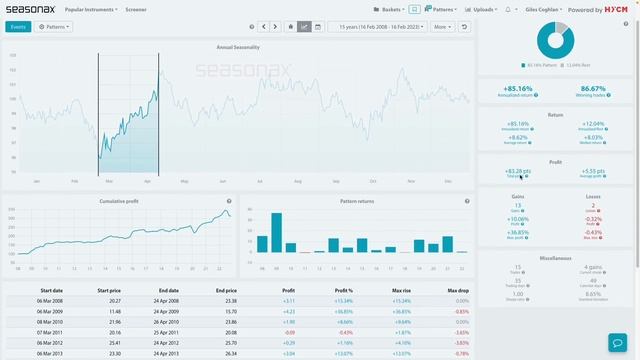
Task: Open the 15 years date range dropdown
Action: 378,27
